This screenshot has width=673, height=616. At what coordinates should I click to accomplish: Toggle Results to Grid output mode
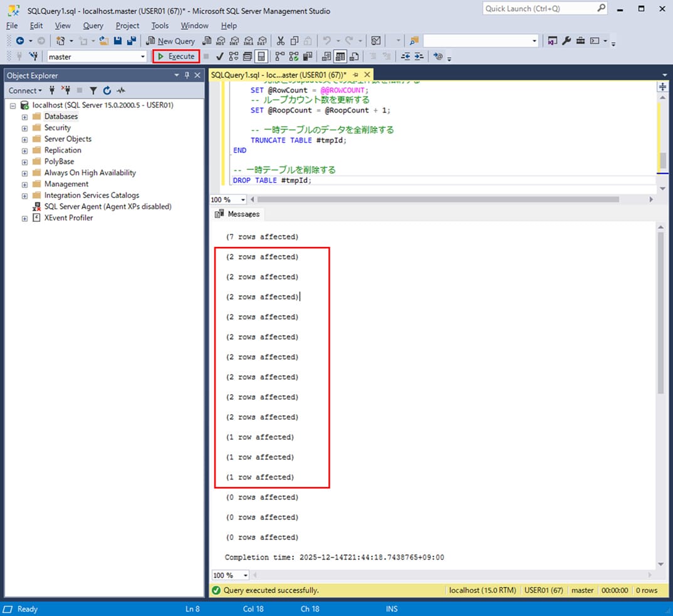point(340,56)
